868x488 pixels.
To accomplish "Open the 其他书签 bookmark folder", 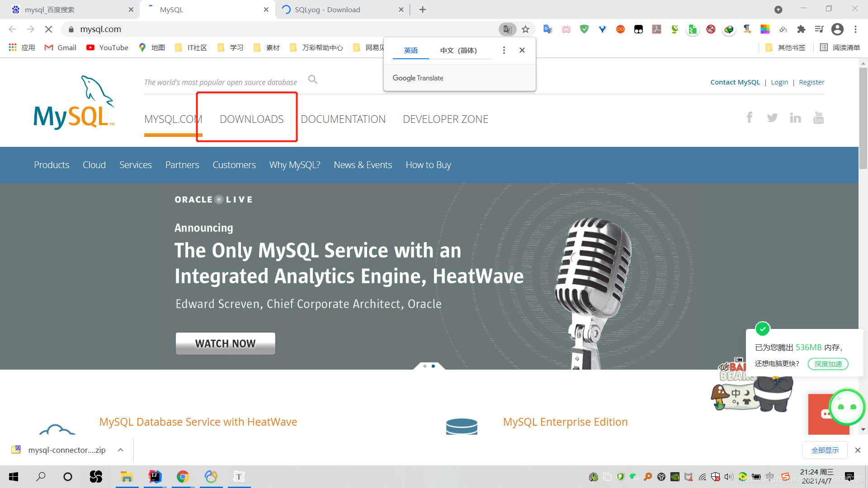I will tap(785, 47).
